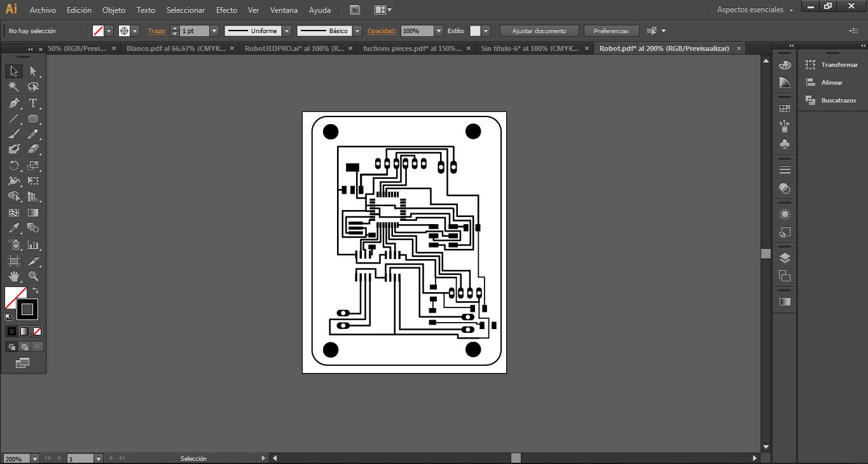Switch to Draw Behind mode
The width and height of the screenshot is (868, 464).
click(x=25, y=347)
